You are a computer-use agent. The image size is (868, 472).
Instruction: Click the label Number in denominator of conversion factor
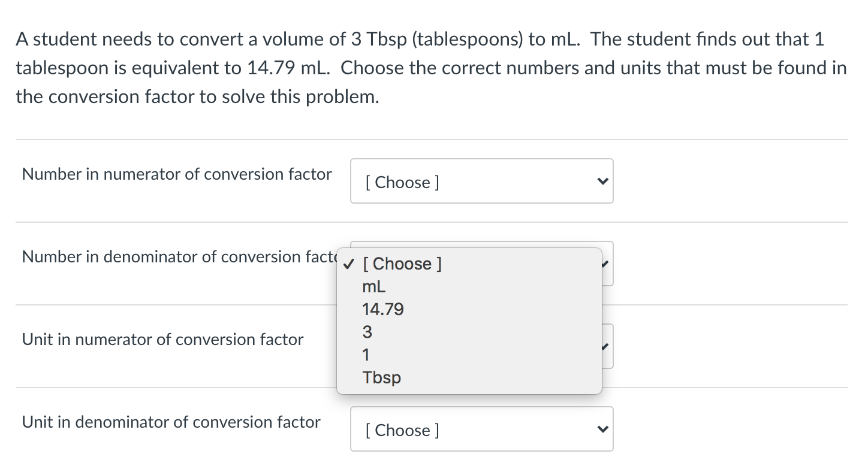point(176,257)
